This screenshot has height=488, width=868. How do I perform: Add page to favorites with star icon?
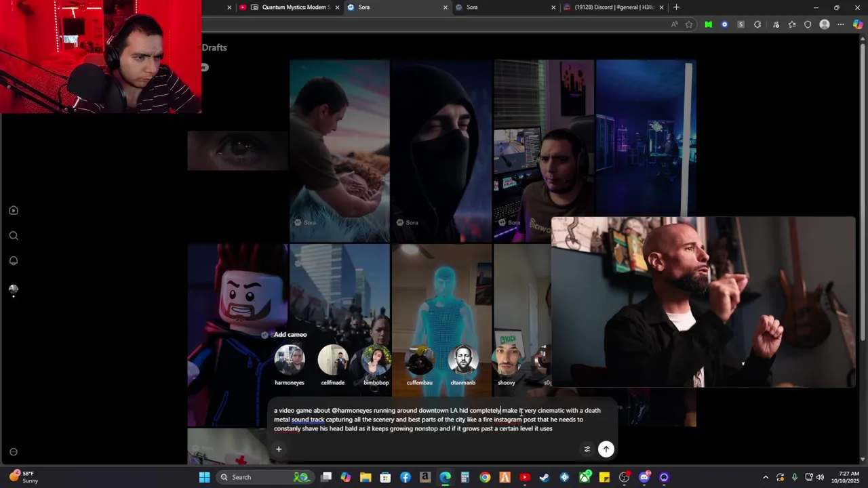(689, 24)
